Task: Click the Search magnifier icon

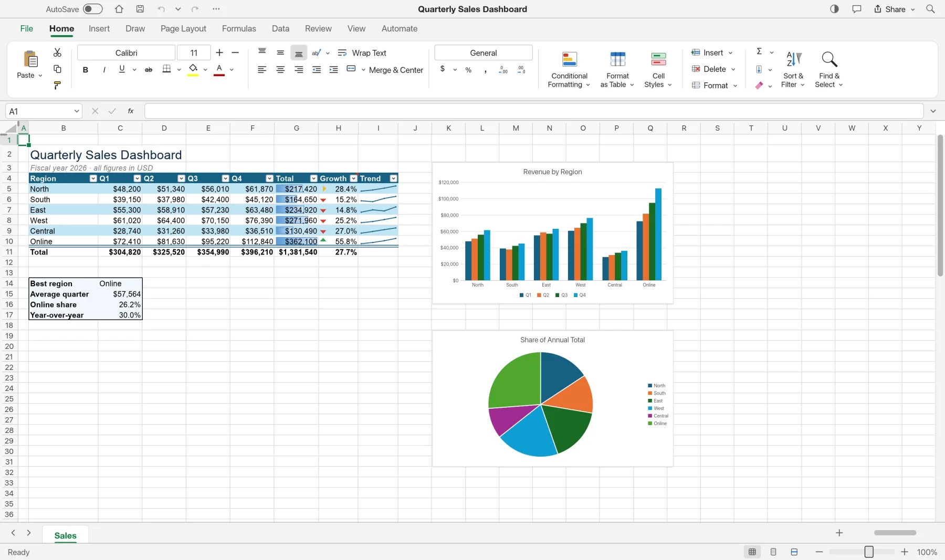Action: pyautogui.click(x=930, y=9)
